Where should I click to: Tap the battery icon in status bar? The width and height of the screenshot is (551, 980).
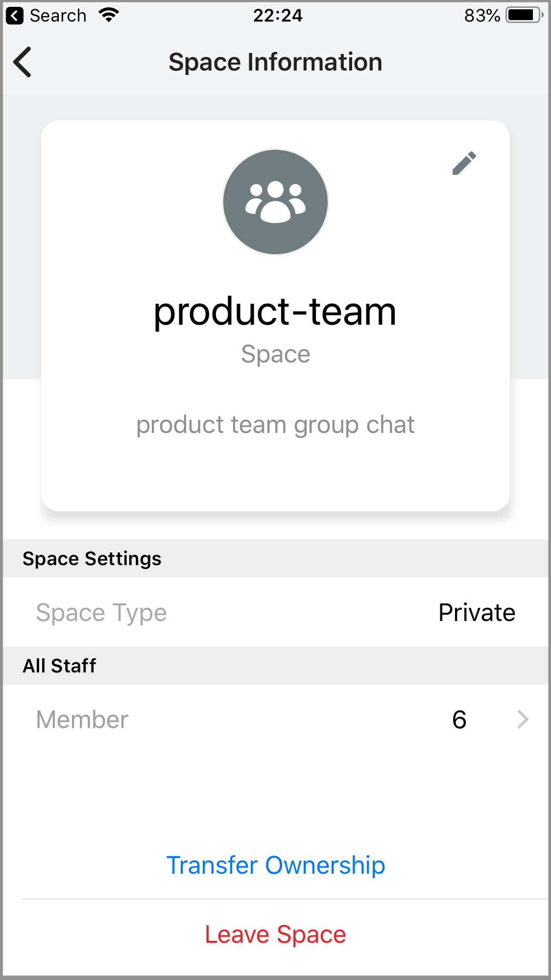[524, 15]
